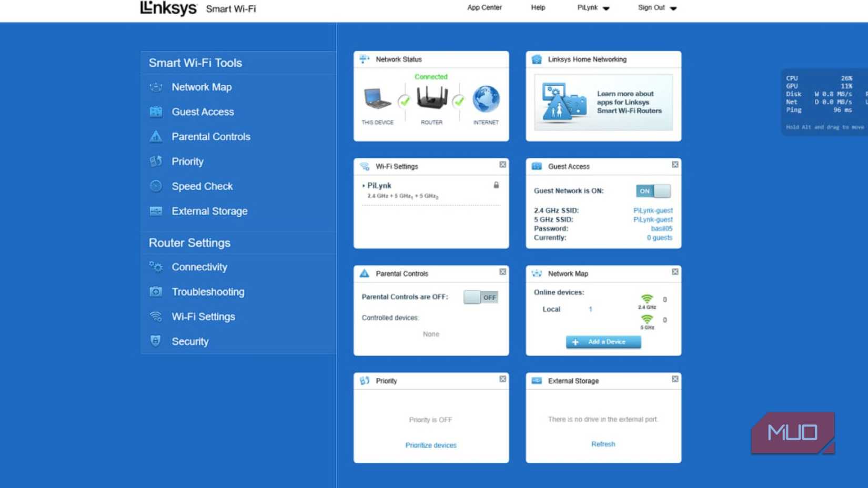Enable Parental Controls with the OFF switch
The height and width of the screenshot is (488, 868).
[x=480, y=297]
